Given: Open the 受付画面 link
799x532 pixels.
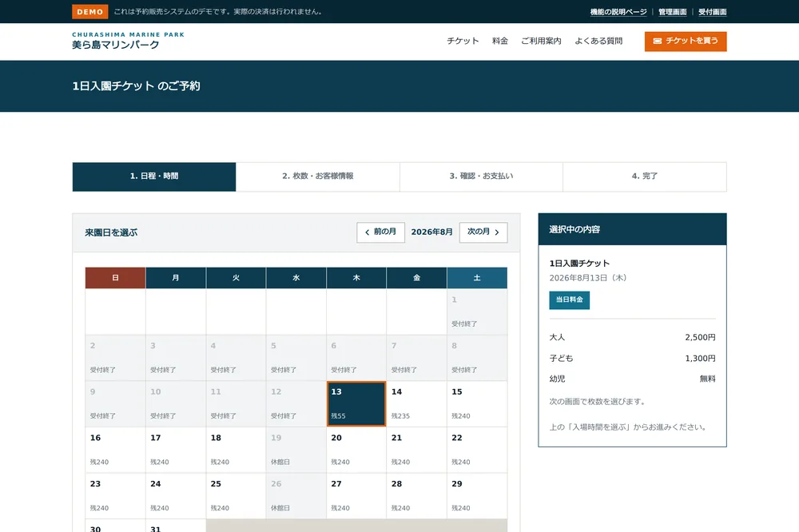Looking at the screenshot, I should tap(713, 12).
